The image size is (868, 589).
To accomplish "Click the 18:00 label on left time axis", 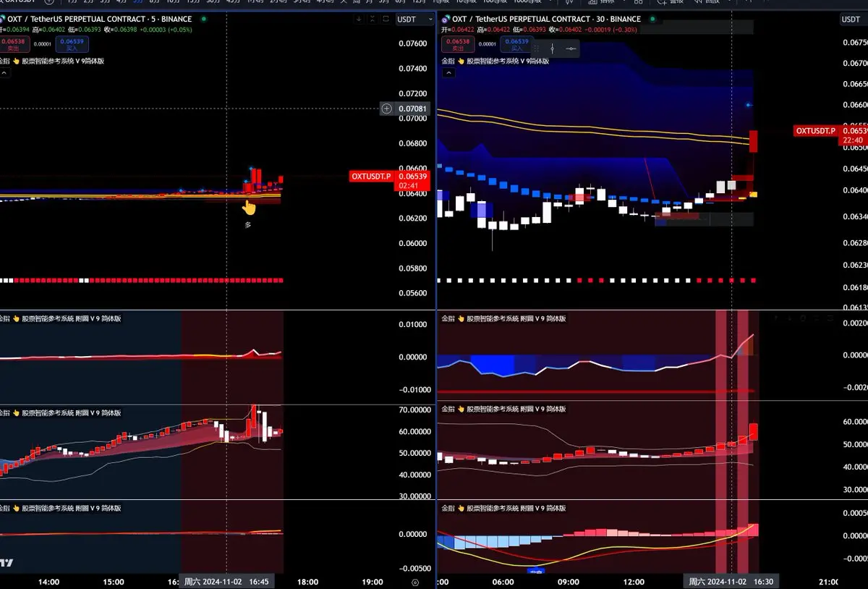I will (x=308, y=582).
